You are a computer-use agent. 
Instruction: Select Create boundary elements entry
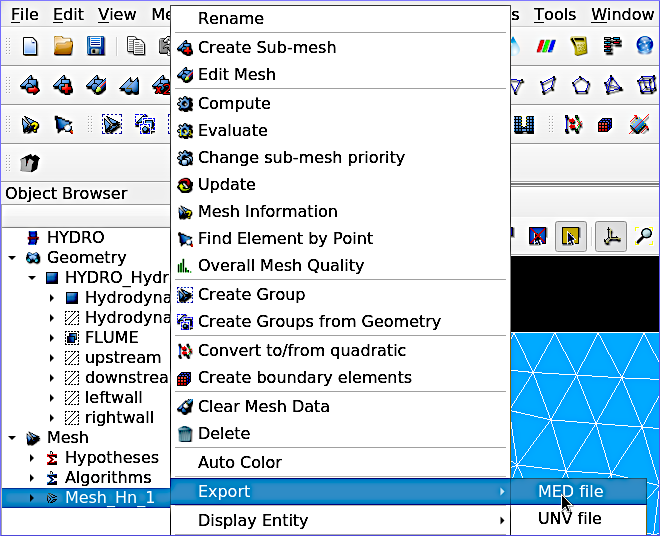341,377
